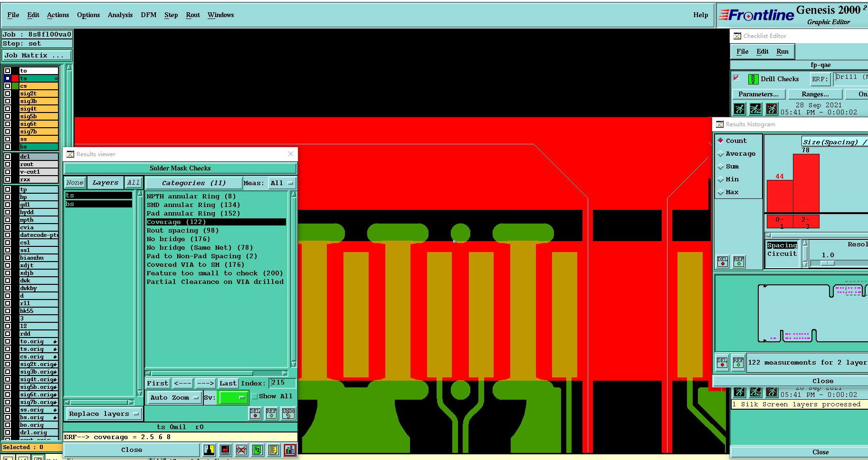
Task: Toggle display box of layer drl
Action: click(8, 157)
